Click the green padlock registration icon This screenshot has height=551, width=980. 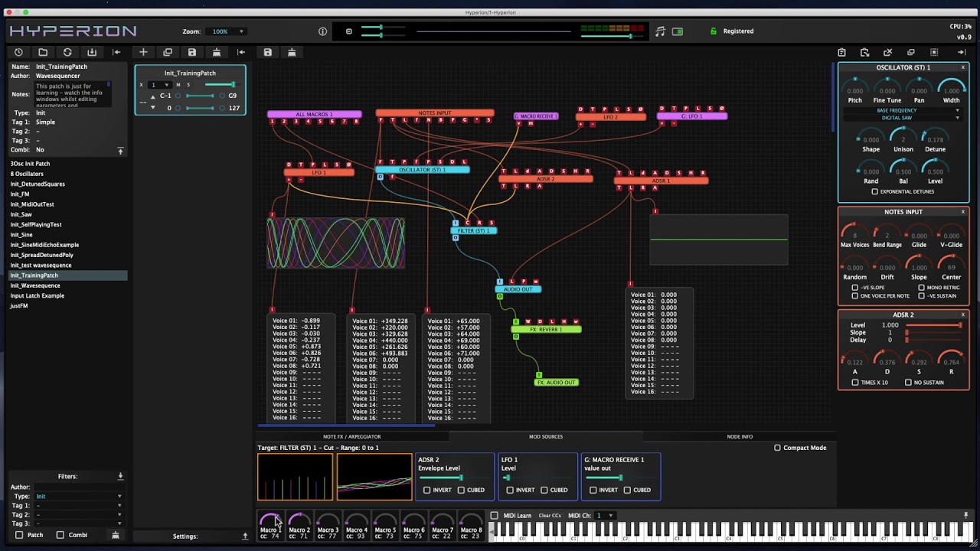click(x=714, y=31)
